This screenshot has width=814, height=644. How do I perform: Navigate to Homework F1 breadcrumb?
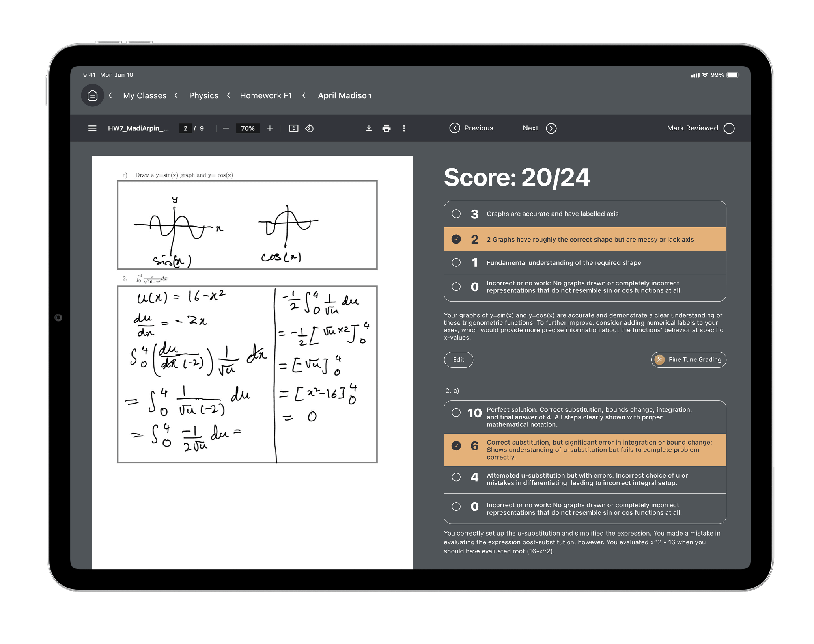click(266, 95)
